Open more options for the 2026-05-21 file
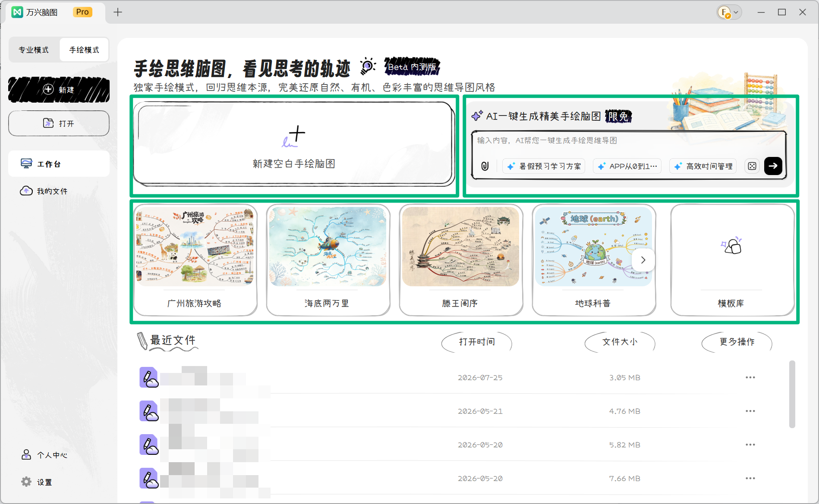The image size is (819, 504). pos(750,411)
